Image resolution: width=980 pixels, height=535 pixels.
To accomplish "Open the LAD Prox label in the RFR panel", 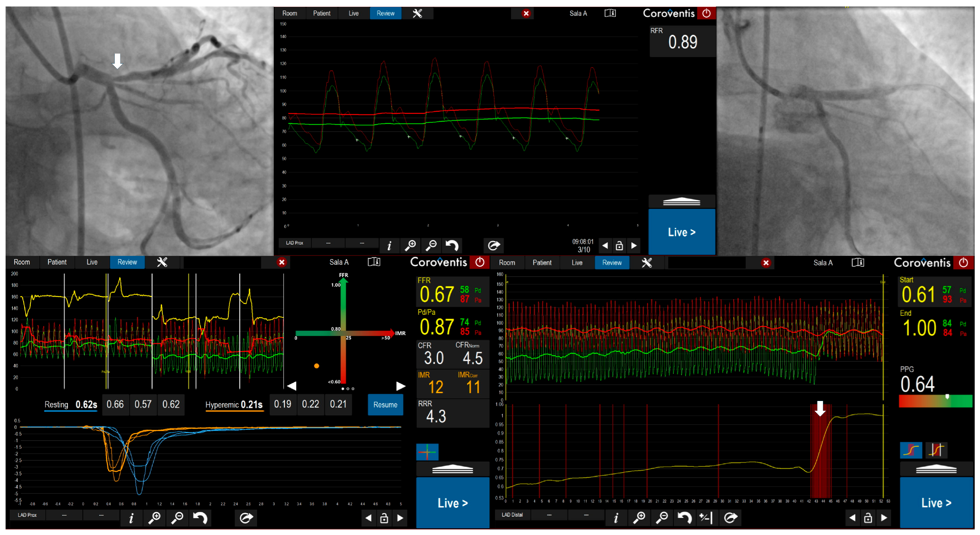I will (294, 243).
